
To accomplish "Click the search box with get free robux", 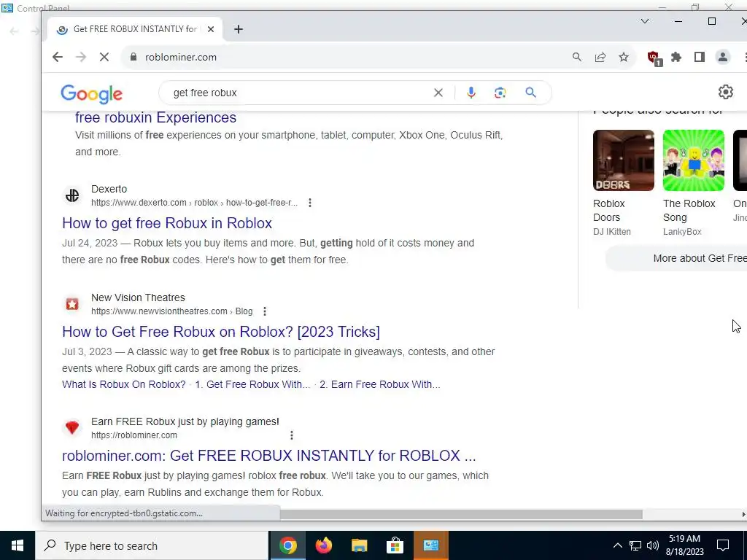I will [x=300, y=93].
